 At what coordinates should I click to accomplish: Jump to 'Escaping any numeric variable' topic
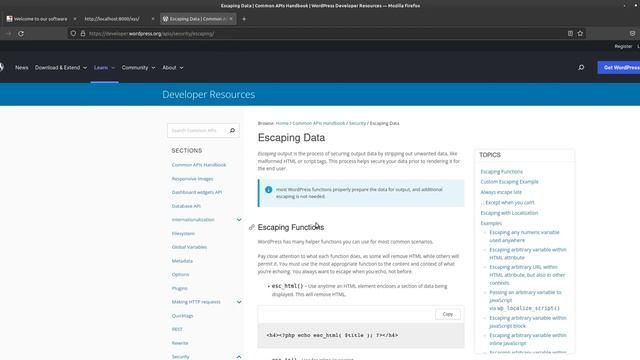point(524,236)
